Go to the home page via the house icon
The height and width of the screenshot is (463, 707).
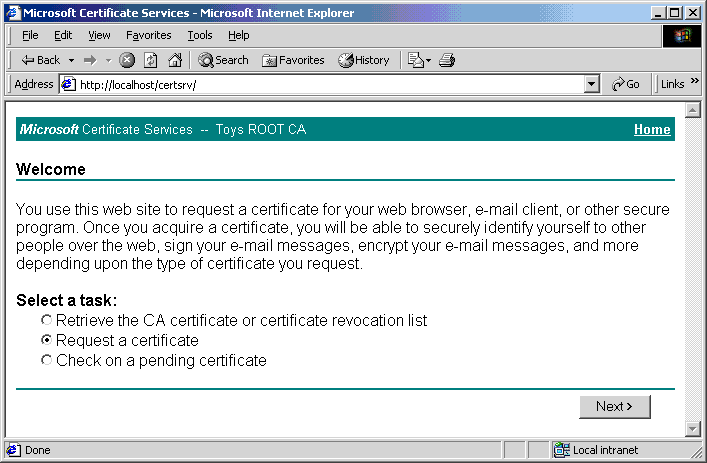(x=175, y=60)
